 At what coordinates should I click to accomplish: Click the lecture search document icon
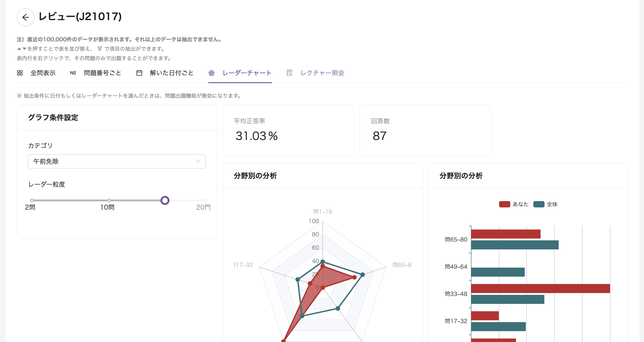[289, 73]
